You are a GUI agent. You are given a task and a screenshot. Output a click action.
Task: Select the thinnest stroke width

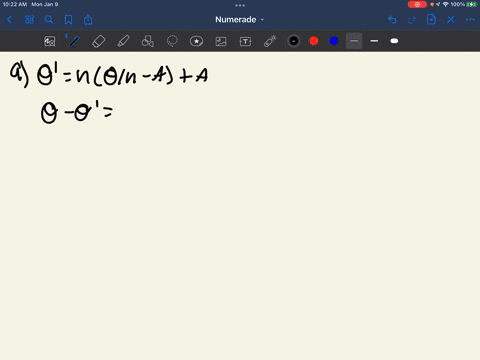tap(354, 41)
